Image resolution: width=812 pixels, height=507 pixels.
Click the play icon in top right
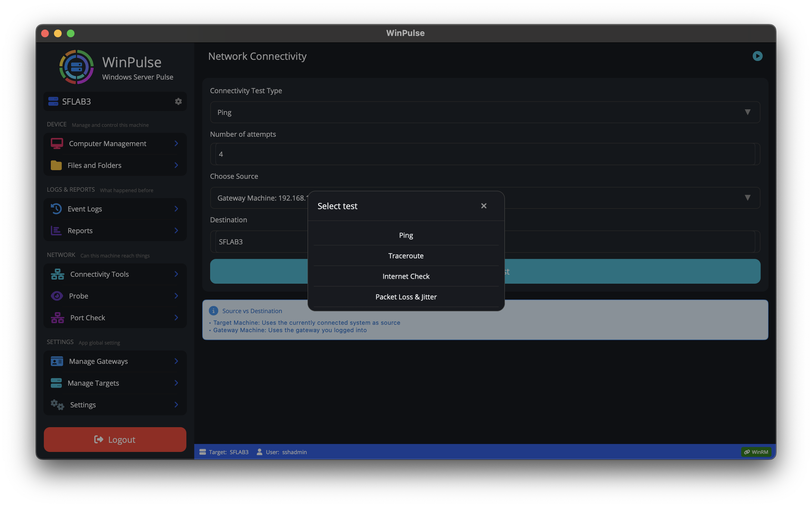click(x=757, y=56)
